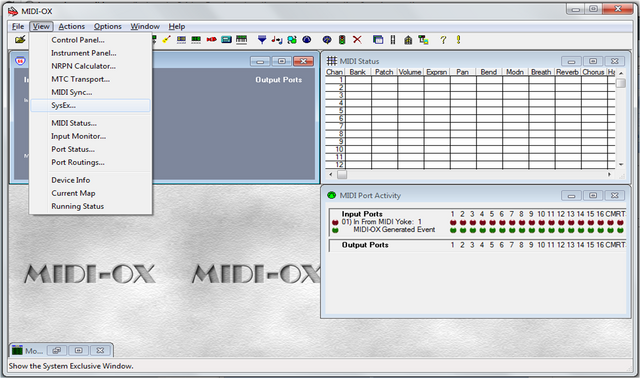640x378 pixels.
Task: Click the MIDI-OX application icon in title bar
Action: [13, 11]
